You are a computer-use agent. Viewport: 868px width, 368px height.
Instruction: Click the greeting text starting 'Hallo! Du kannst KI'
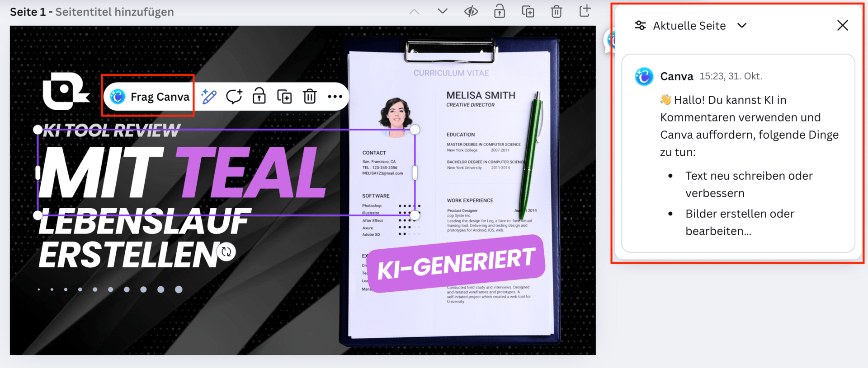pyautogui.click(x=749, y=126)
